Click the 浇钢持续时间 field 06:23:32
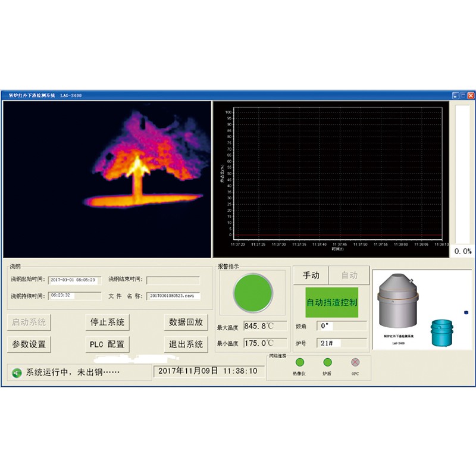This screenshot has width=476, height=476. [x=75, y=296]
